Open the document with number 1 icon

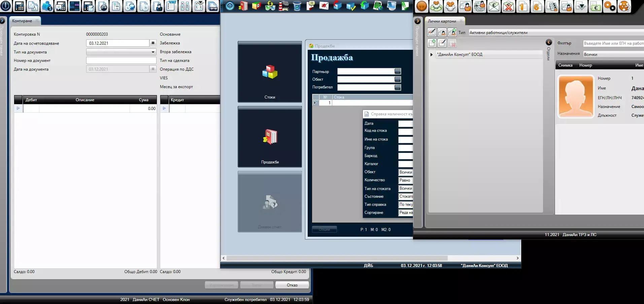tap(523, 6)
